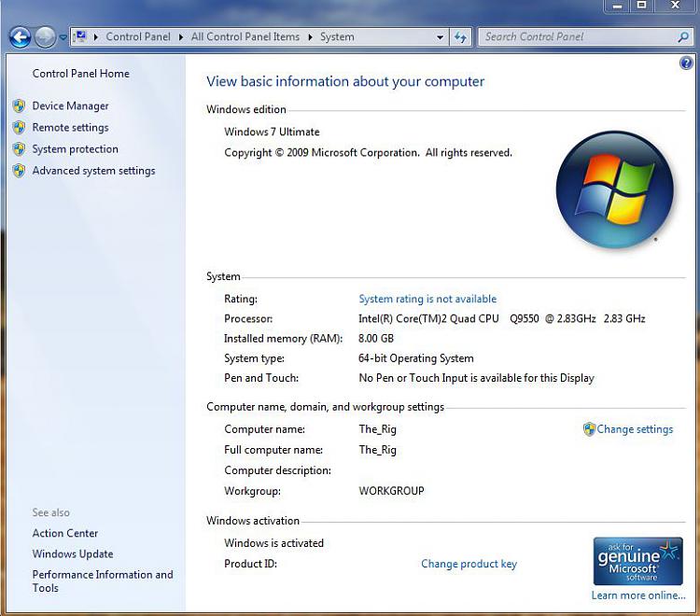The image size is (700, 616).
Task: Close the System window
Action: click(676, 6)
